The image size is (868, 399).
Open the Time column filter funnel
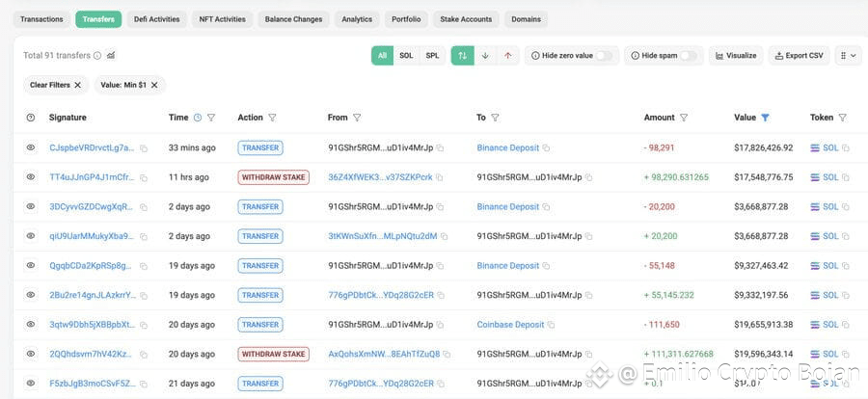[x=211, y=118]
